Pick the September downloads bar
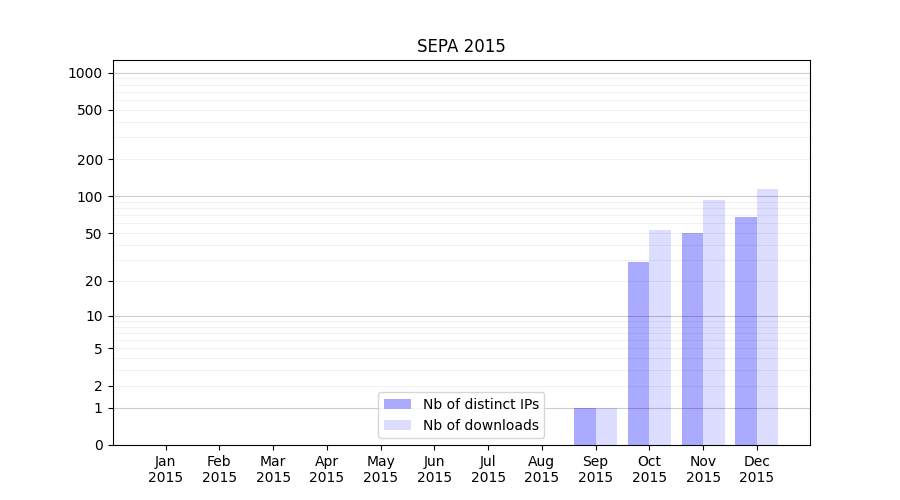Viewport: 900px width, 500px height. pos(606,426)
